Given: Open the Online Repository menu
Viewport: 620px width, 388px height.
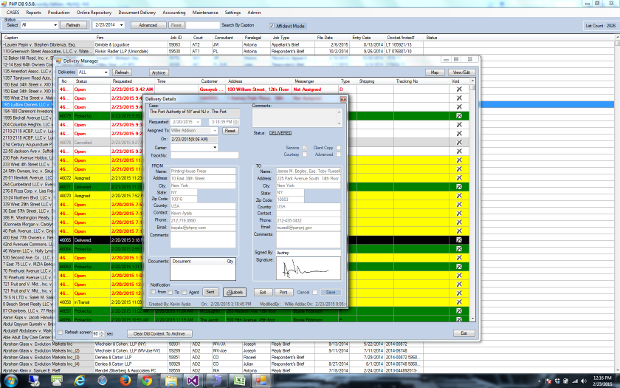Looking at the screenshot, I should (94, 12).
